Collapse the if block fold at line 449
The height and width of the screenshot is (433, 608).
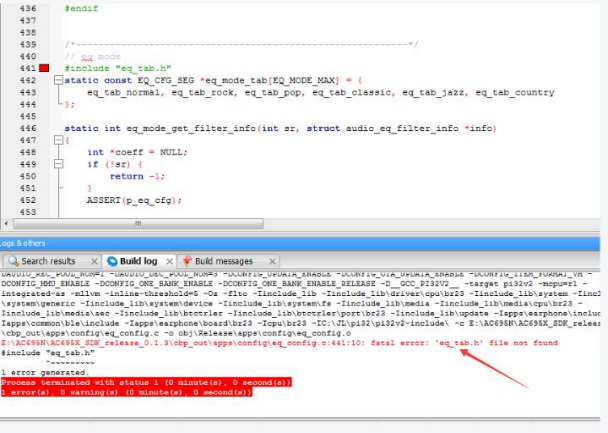coord(58,164)
